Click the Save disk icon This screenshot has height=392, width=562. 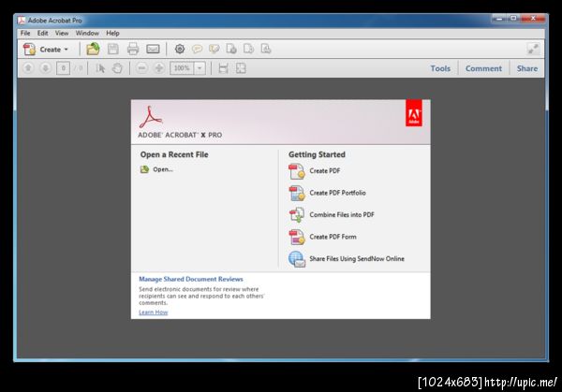[x=113, y=49]
